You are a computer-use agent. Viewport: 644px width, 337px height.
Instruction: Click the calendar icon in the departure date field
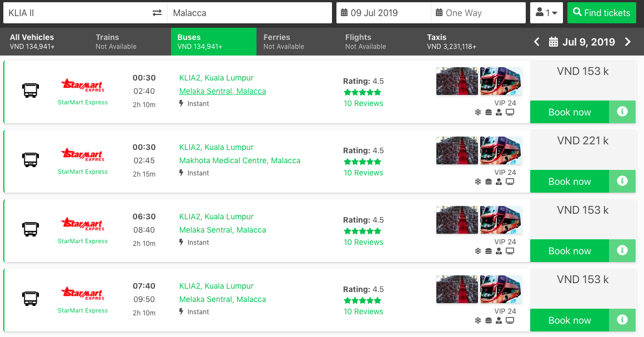[x=344, y=13]
